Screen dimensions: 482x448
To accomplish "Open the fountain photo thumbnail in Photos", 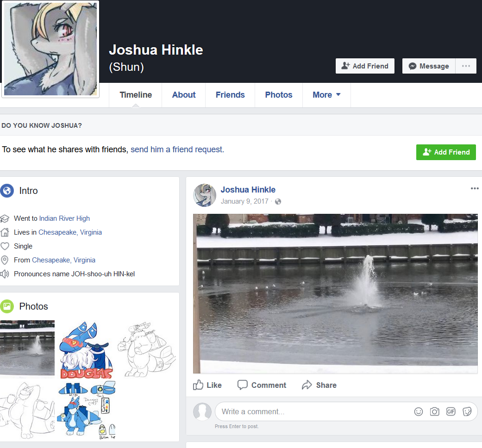I will (27, 348).
